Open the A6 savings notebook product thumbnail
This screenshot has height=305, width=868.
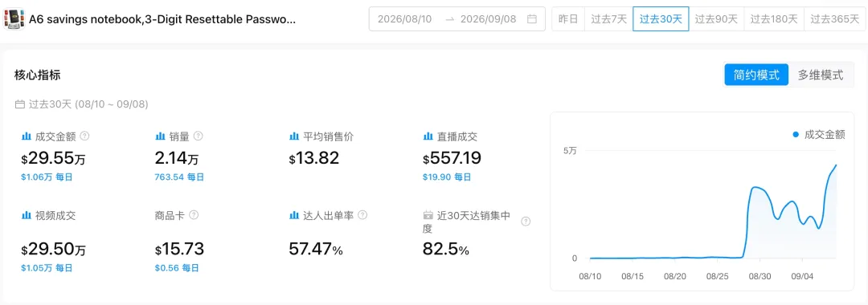[x=14, y=18]
